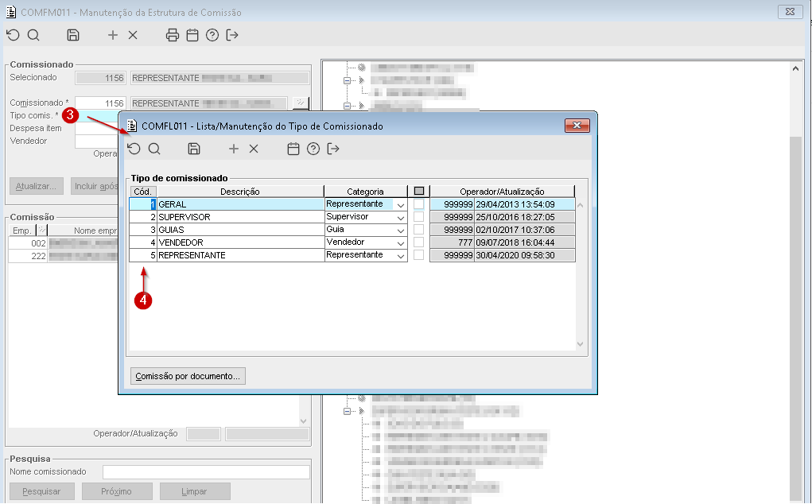This screenshot has width=812, height=504.
Task: Click save icon in COMFM011 main toolbar
Action: 73,35
